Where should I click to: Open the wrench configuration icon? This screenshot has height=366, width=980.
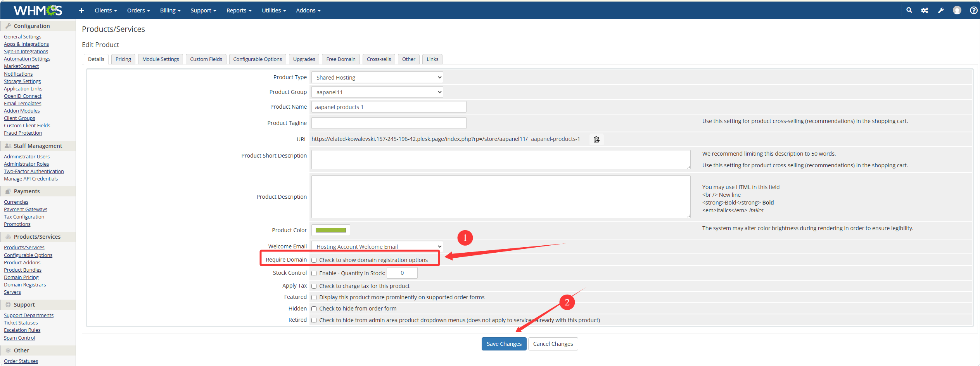tap(941, 10)
